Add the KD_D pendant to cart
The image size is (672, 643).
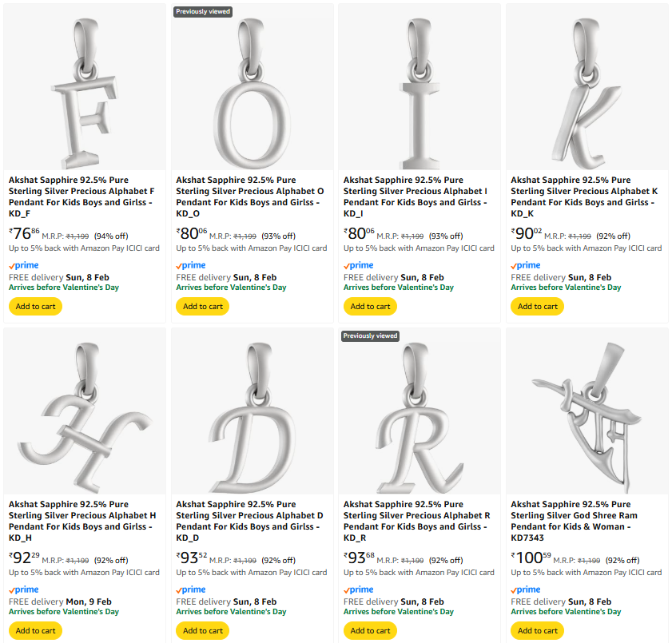click(x=203, y=630)
